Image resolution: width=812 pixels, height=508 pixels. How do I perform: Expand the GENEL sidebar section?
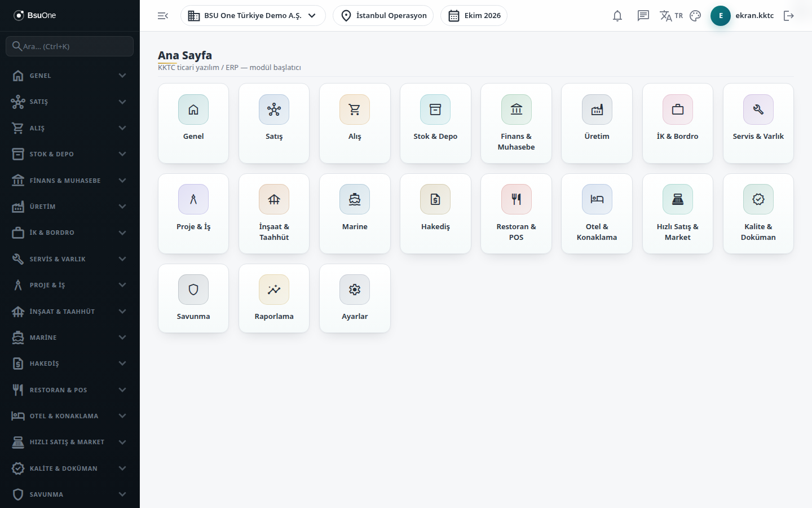pos(70,76)
